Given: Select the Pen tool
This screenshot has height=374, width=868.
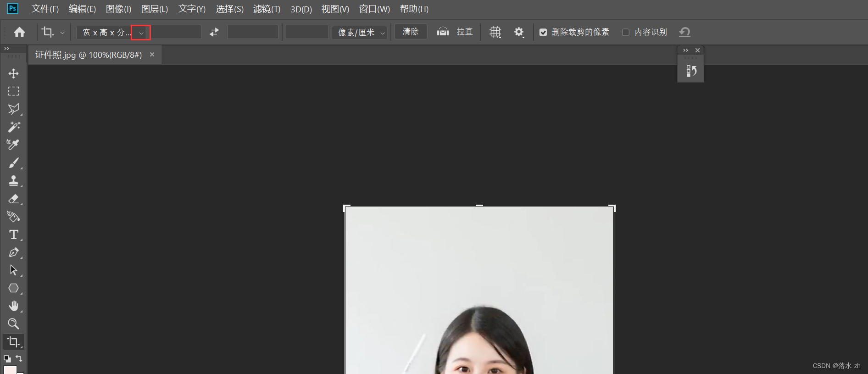Looking at the screenshot, I should [13, 252].
